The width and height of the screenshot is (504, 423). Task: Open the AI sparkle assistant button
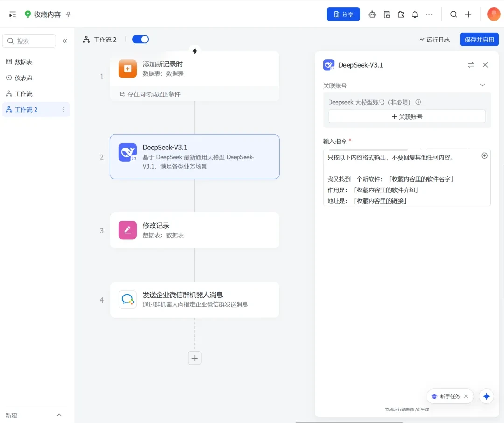[x=486, y=396]
